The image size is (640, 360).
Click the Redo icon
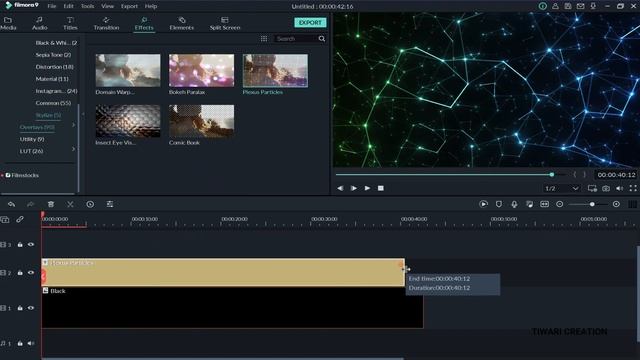click(x=31, y=204)
